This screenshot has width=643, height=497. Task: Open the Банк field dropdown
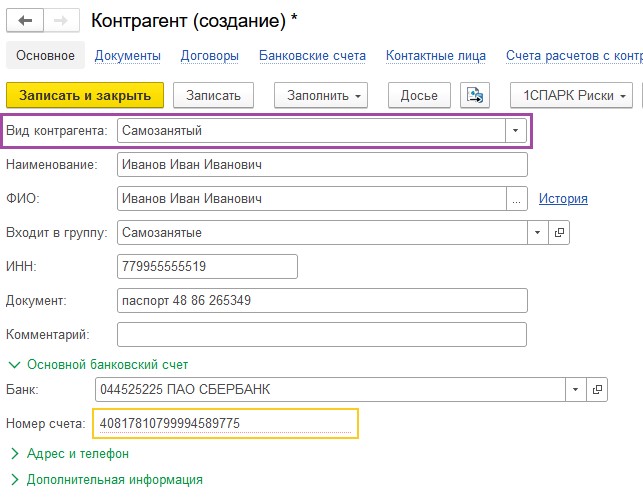(x=575, y=389)
